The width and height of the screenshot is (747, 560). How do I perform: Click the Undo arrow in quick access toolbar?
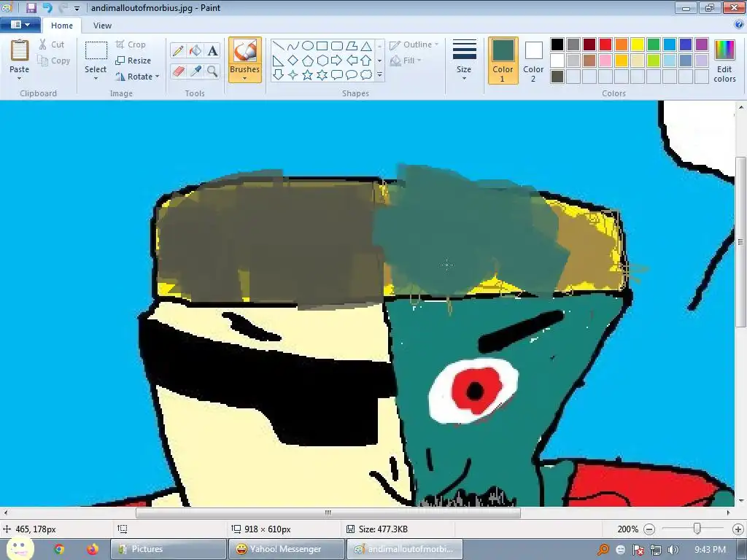pos(47,7)
